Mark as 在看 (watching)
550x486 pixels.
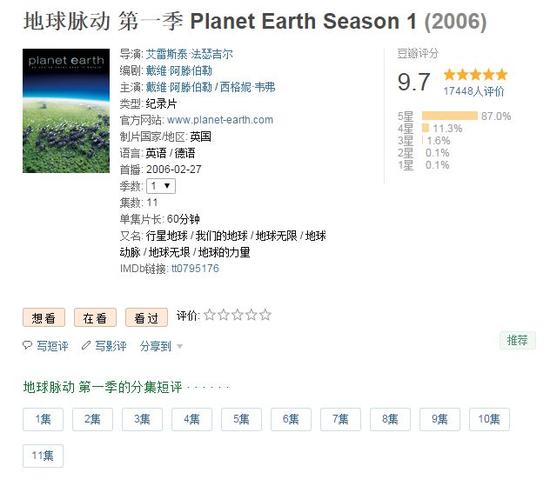click(95, 318)
